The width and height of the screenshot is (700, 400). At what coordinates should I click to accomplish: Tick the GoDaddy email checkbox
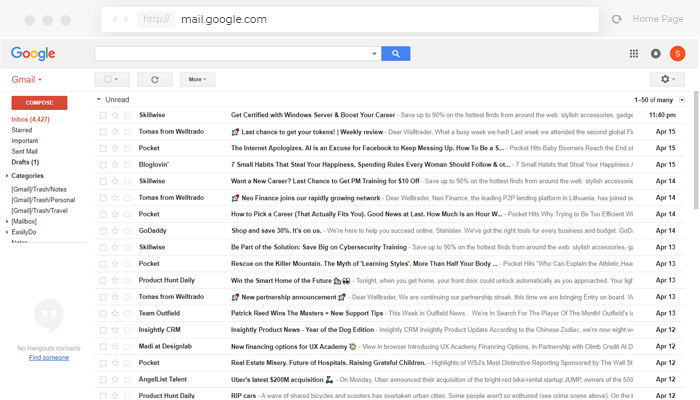click(103, 231)
